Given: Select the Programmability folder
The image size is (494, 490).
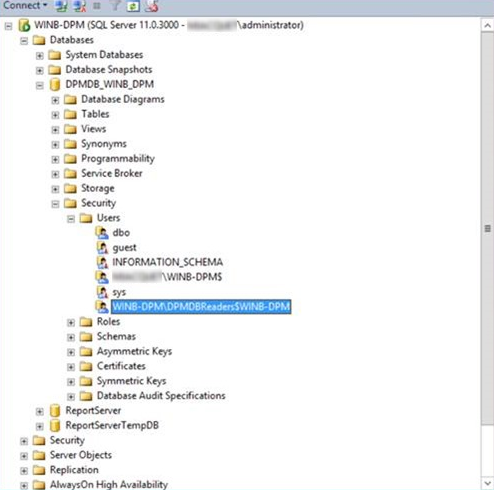Looking at the screenshot, I should (118, 159).
